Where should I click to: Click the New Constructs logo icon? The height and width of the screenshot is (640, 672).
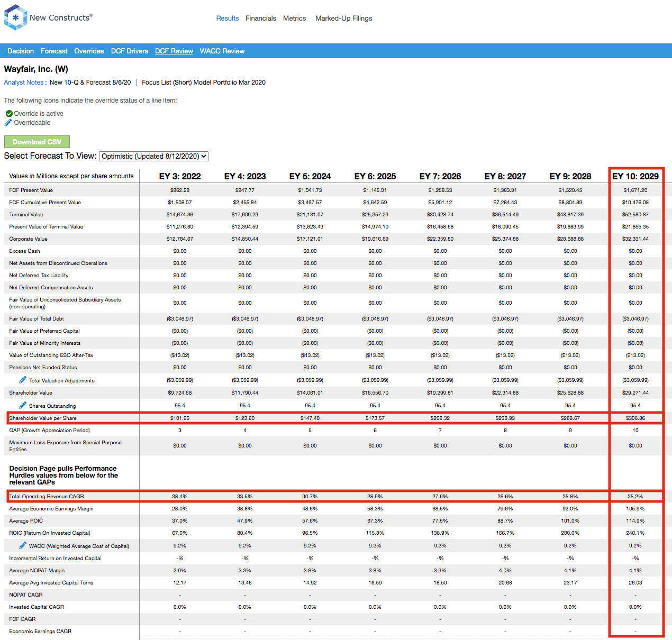click(x=15, y=17)
